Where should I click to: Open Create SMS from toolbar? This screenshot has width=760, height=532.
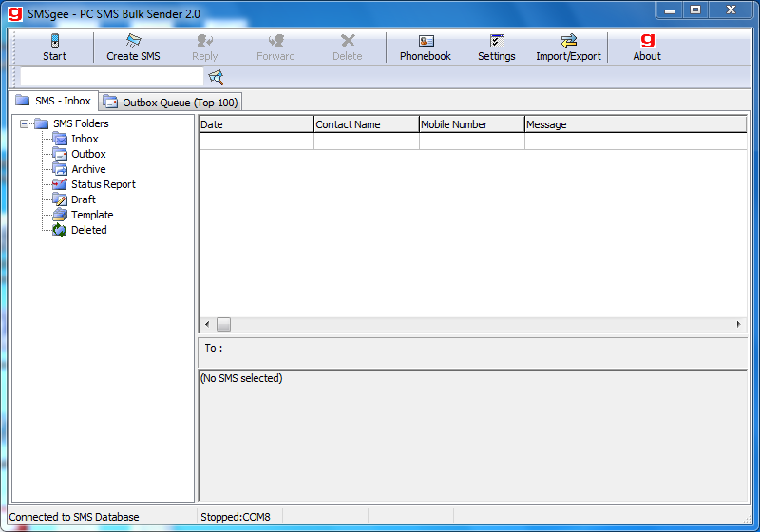point(133,47)
